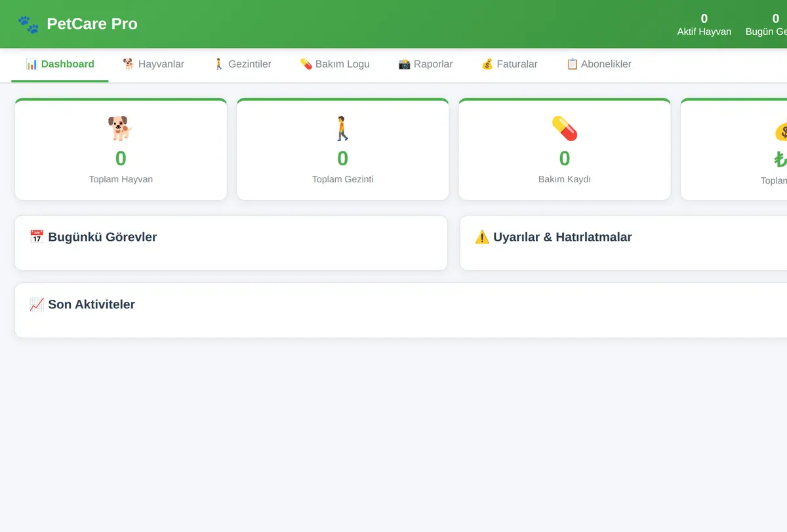Click the Toplam Hayvan count value
787x532 pixels.
click(121, 159)
